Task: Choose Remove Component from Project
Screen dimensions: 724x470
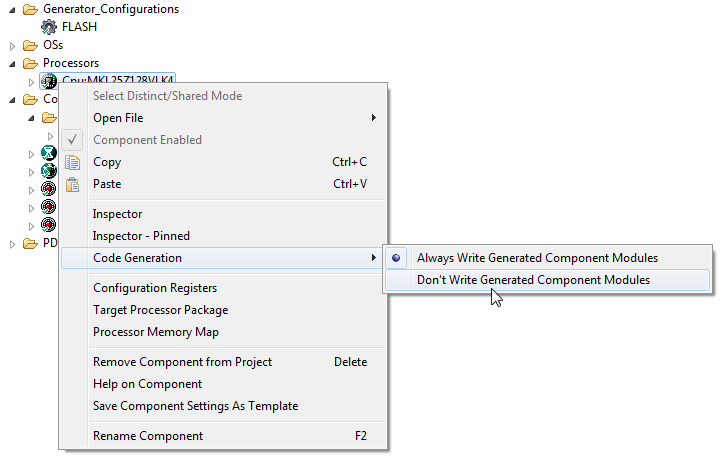Action: 182,362
